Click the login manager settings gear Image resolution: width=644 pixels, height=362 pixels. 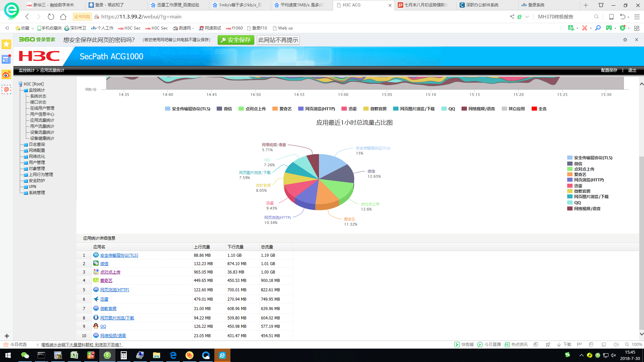click(625, 40)
